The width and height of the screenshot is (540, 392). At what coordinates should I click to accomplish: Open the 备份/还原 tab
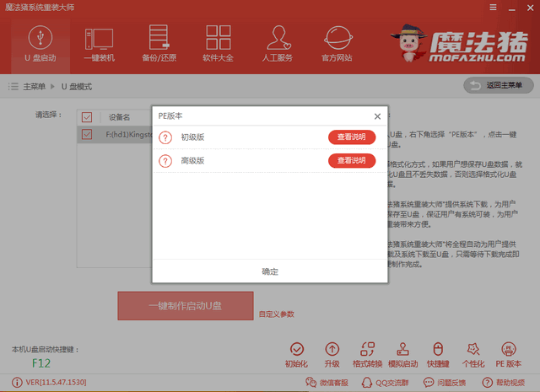click(x=159, y=44)
